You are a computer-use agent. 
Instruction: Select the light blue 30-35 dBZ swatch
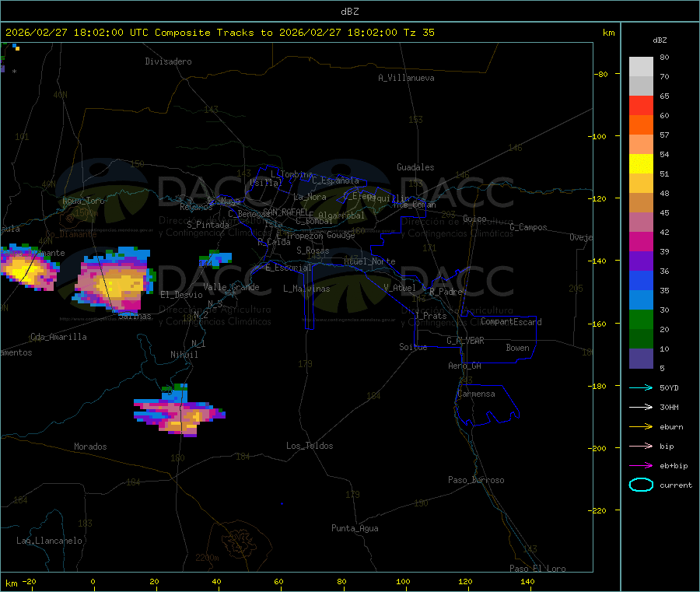641,300
